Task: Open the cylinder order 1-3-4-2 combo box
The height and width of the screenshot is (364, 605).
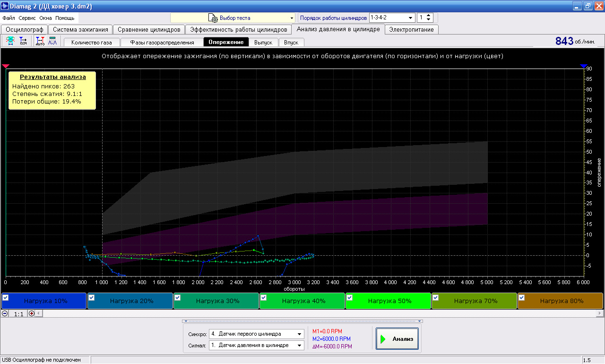Action: (x=392, y=18)
